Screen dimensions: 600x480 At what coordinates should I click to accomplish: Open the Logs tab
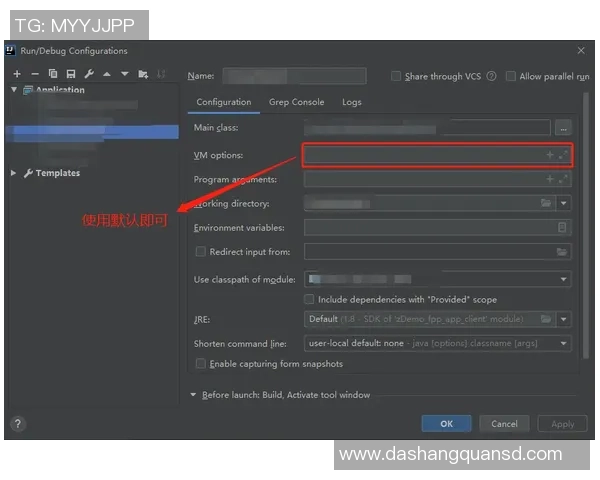351,102
